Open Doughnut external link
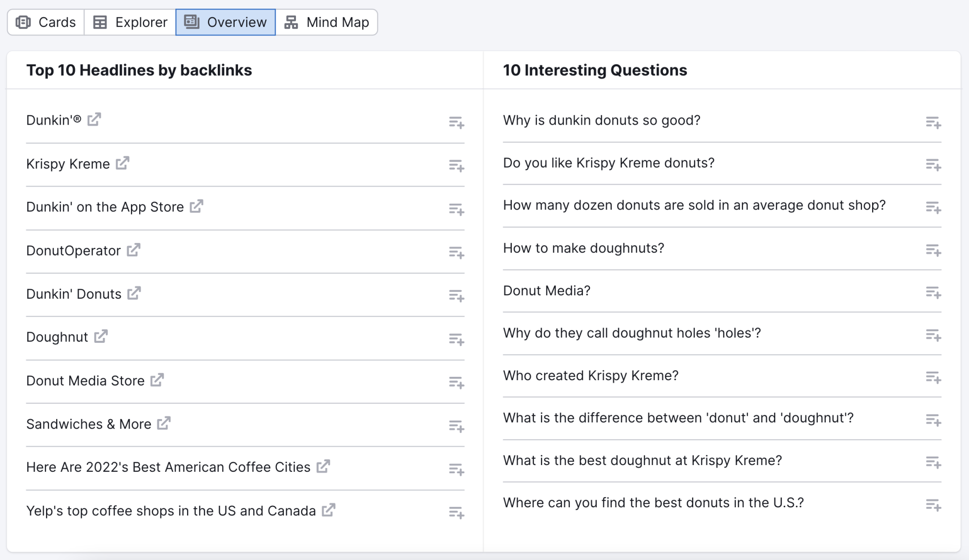Image resolution: width=969 pixels, height=560 pixels. [x=101, y=336]
